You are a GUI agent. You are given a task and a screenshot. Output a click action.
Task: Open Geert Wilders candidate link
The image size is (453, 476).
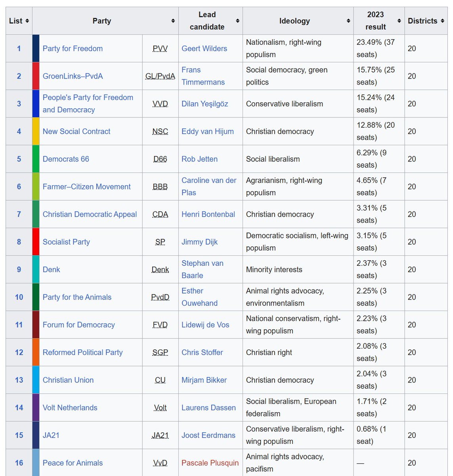pyautogui.click(x=204, y=48)
